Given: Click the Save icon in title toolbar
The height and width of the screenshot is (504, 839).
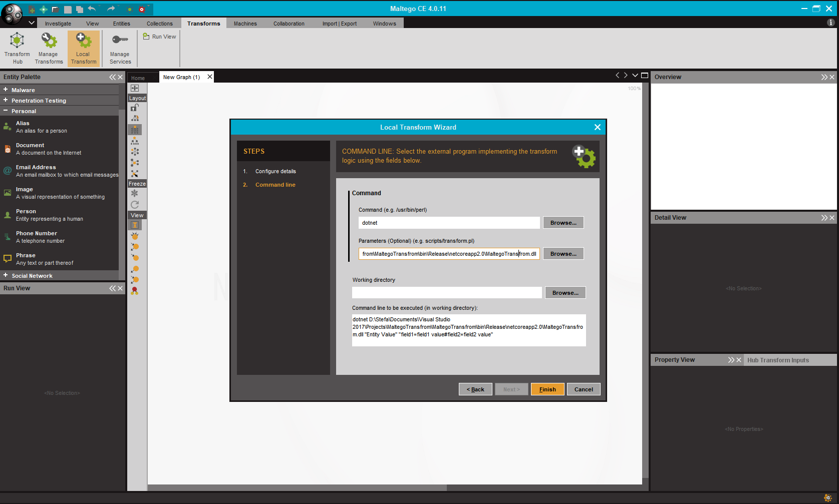Looking at the screenshot, I should 68,10.
